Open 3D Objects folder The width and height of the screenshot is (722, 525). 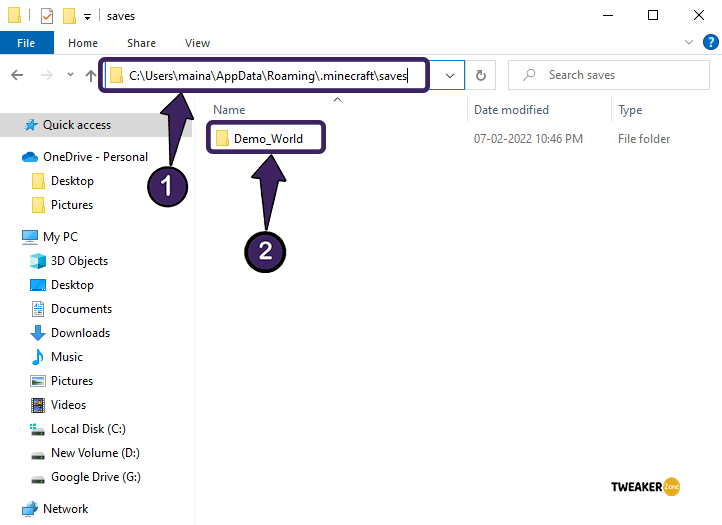coord(79,261)
